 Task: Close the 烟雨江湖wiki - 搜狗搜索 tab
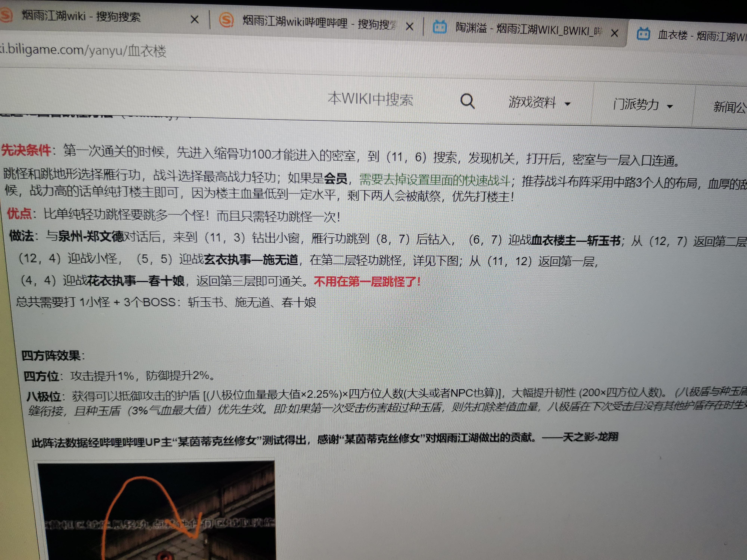[195, 20]
